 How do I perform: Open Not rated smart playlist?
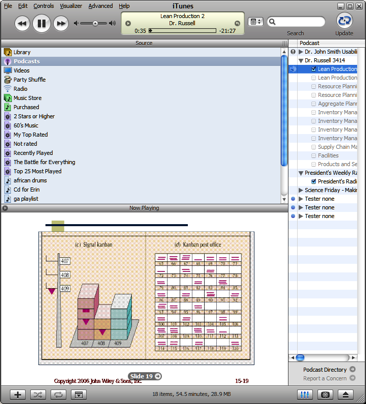141,144
